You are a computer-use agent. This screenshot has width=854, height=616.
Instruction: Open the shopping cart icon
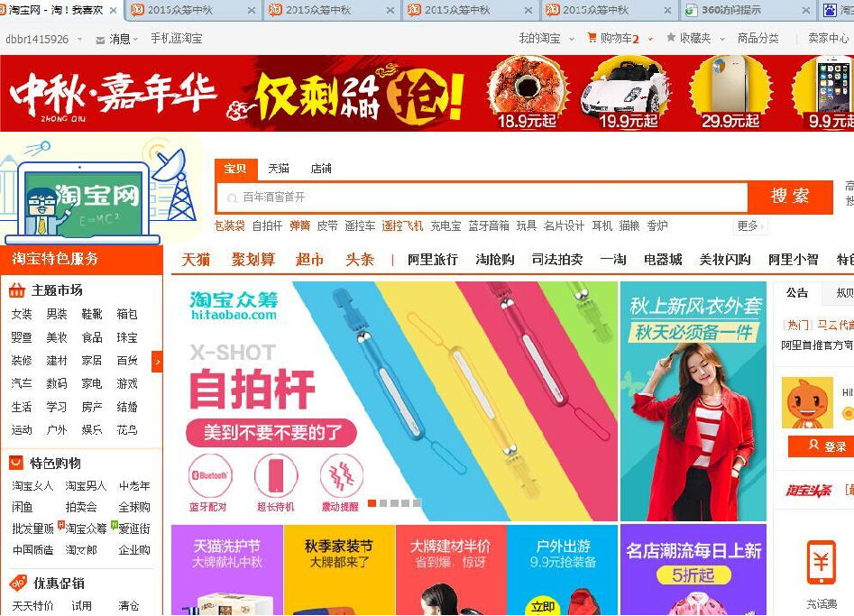[x=592, y=38]
